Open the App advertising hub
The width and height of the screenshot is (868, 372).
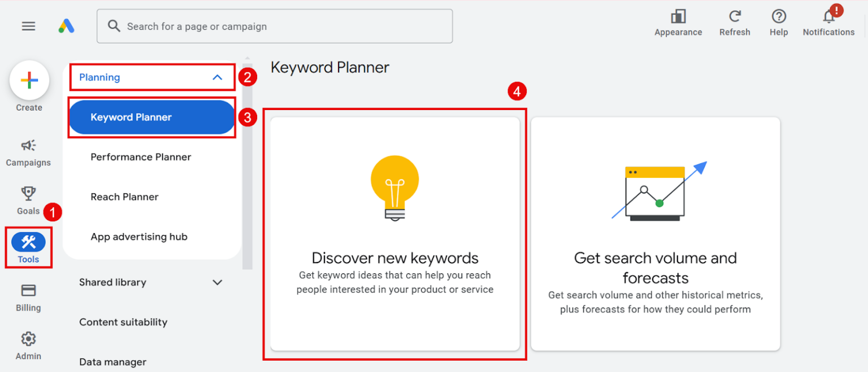[139, 237]
